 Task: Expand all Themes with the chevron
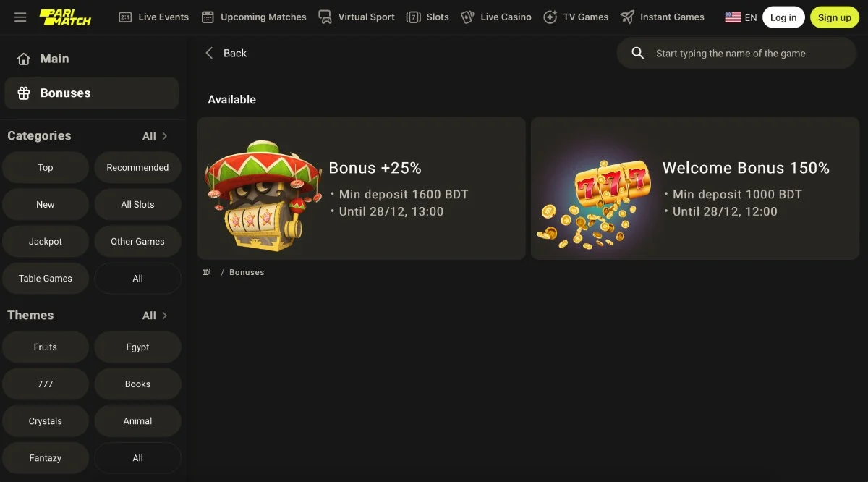pyautogui.click(x=164, y=315)
